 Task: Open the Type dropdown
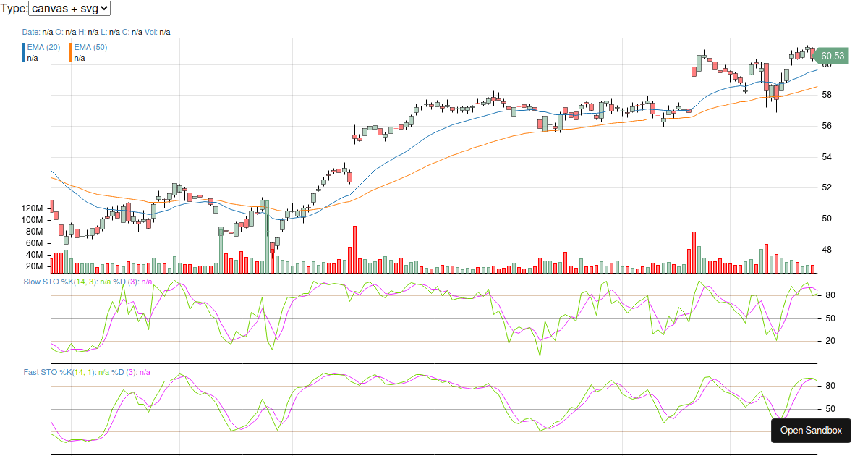point(69,9)
